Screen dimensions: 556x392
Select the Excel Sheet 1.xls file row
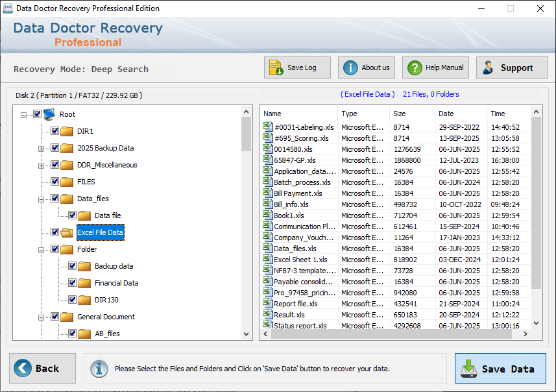[x=395, y=260]
